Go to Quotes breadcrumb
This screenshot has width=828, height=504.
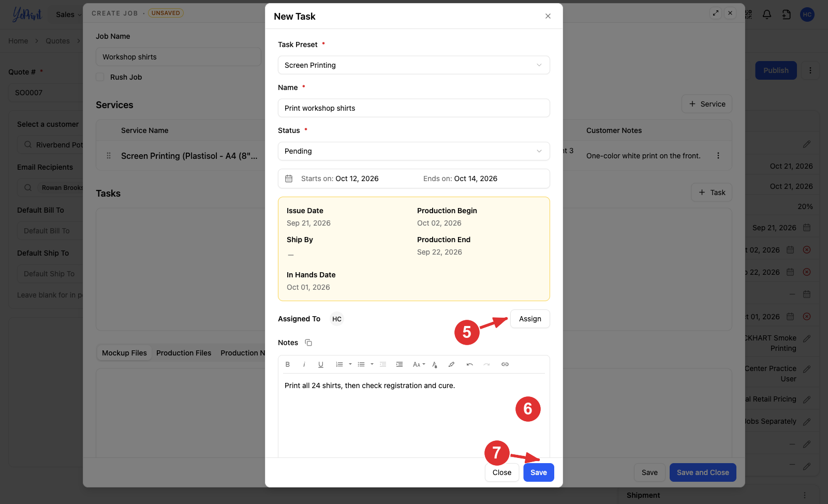(x=57, y=41)
